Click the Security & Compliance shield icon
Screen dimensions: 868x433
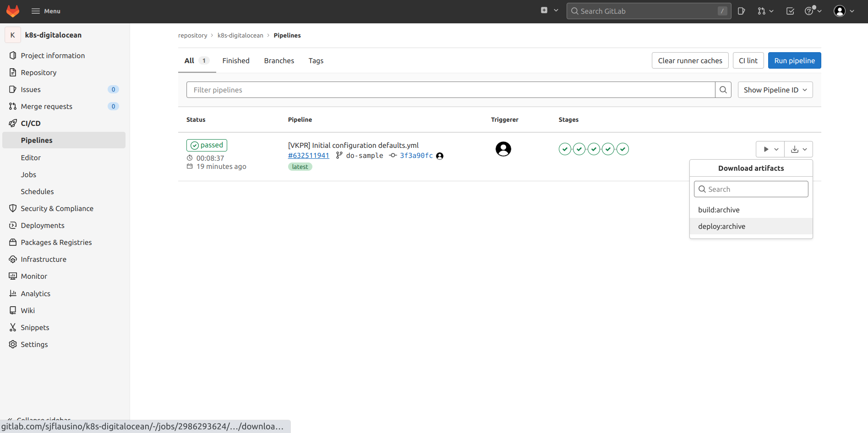point(13,208)
